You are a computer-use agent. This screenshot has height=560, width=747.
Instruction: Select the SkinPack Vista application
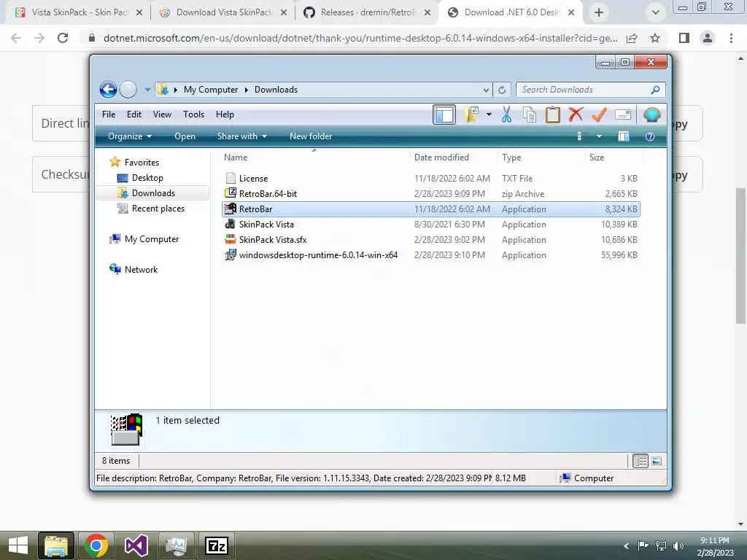click(430, 224)
